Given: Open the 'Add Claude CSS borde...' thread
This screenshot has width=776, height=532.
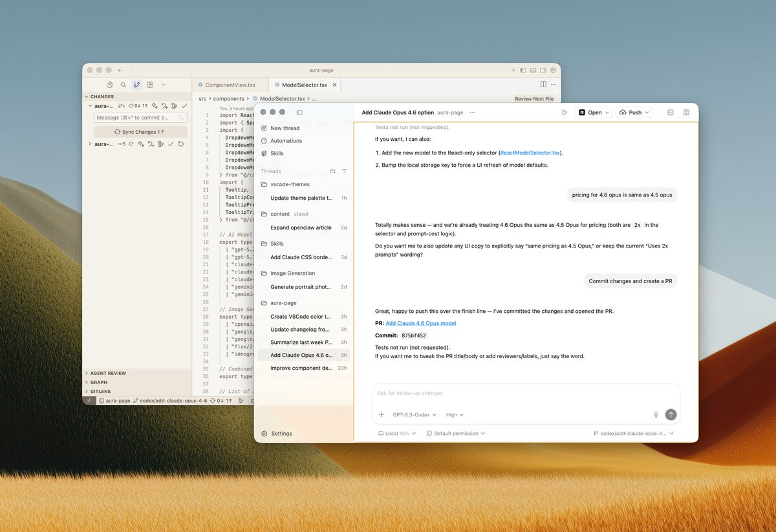Looking at the screenshot, I should 304,257.
